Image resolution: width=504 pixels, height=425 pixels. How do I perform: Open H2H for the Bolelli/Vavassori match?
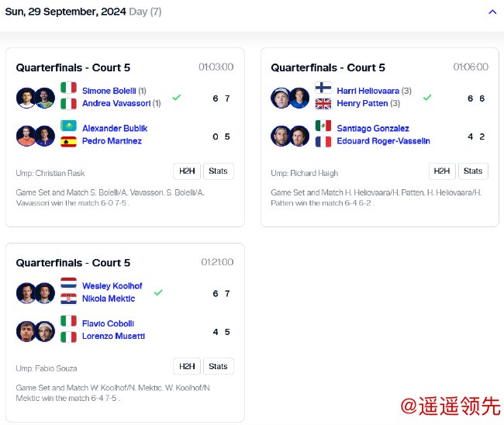coord(187,171)
